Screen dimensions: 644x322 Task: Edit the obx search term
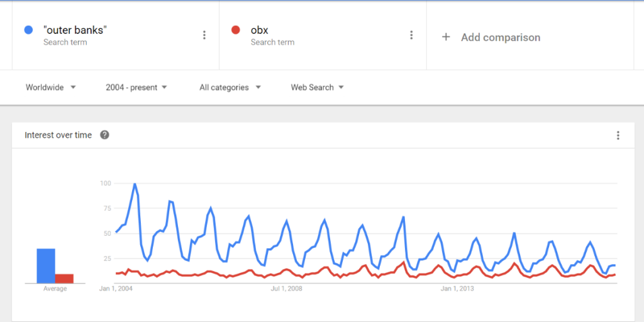click(x=260, y=30)
